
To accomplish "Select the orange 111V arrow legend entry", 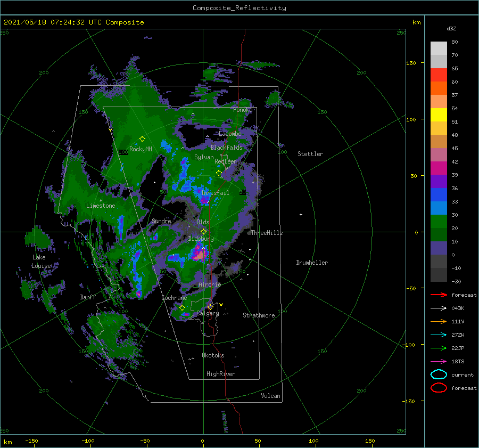I will [x=439, y=321].
